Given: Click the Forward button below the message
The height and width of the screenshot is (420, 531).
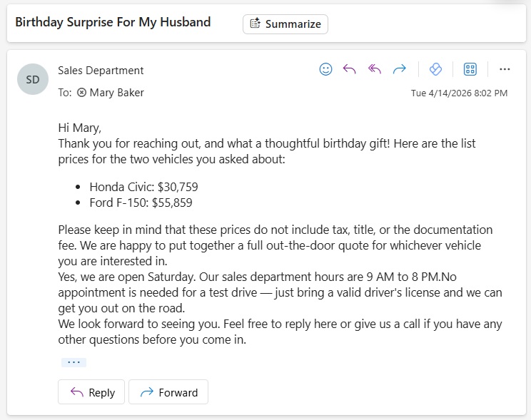Looking at the screenshot, I should [x=168, y=392].
